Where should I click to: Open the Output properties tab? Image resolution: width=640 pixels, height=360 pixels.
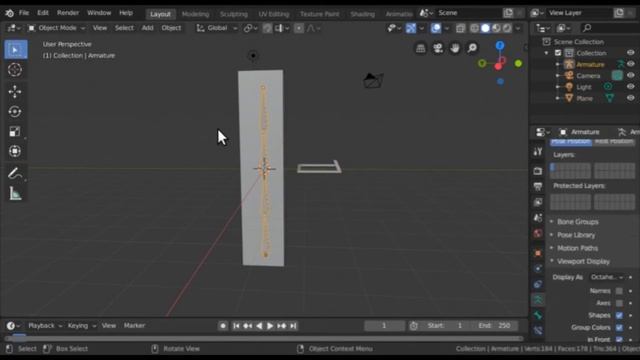click(x=538, y=187)
